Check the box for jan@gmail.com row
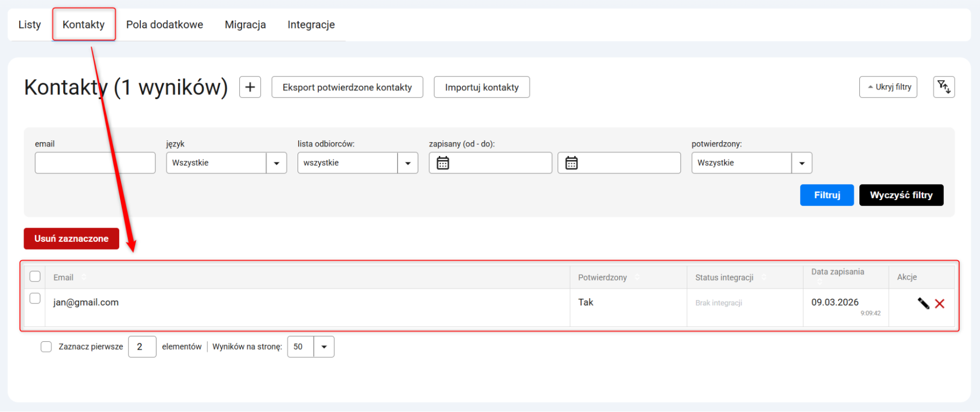 click(x=35, y=298)
